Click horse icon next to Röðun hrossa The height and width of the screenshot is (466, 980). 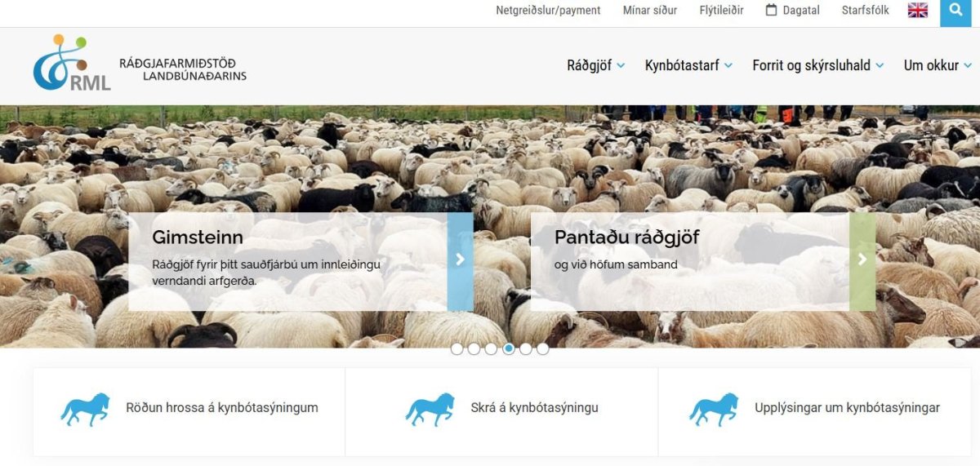pyautogui.click(x=86, y=410)
